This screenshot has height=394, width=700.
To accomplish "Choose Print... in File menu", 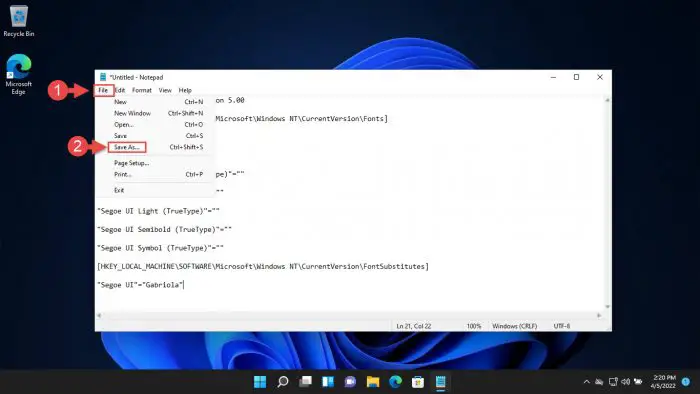I will tap(154, 174).
